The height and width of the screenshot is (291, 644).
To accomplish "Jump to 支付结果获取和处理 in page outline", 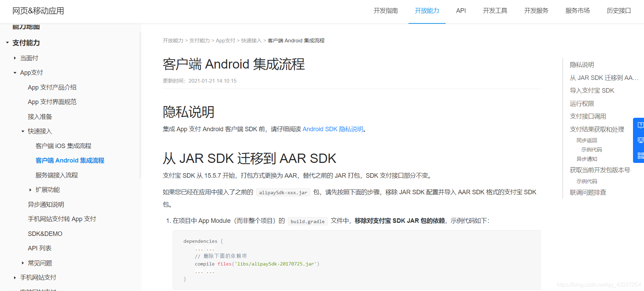I will click(x=597, y=129).
